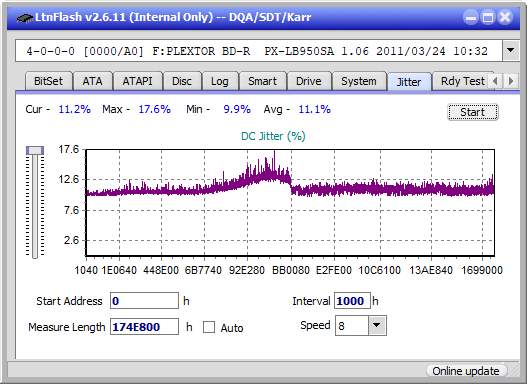The image size is (527, 384).
Task: Open the ATAPI tab
Action: coord(137,81)
